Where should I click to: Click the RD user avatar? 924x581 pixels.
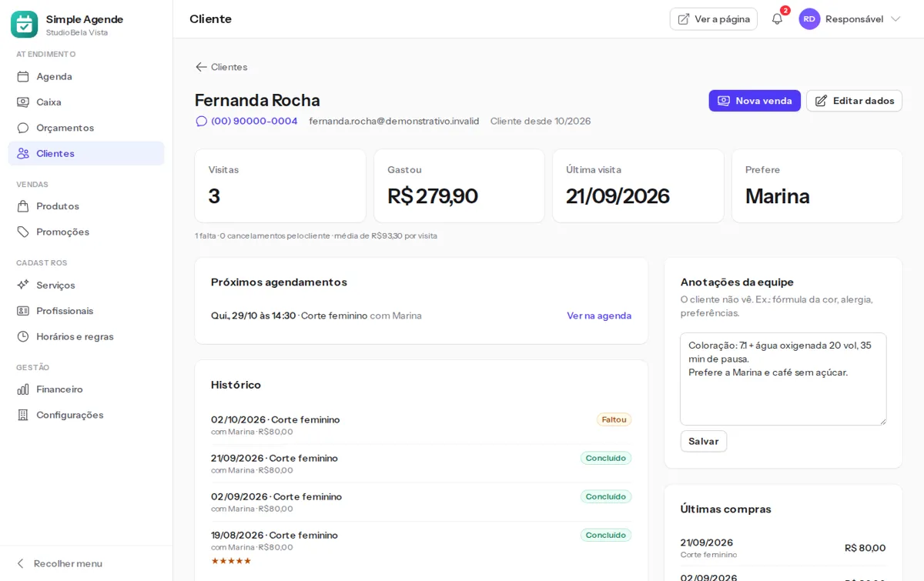pos(809,19)
